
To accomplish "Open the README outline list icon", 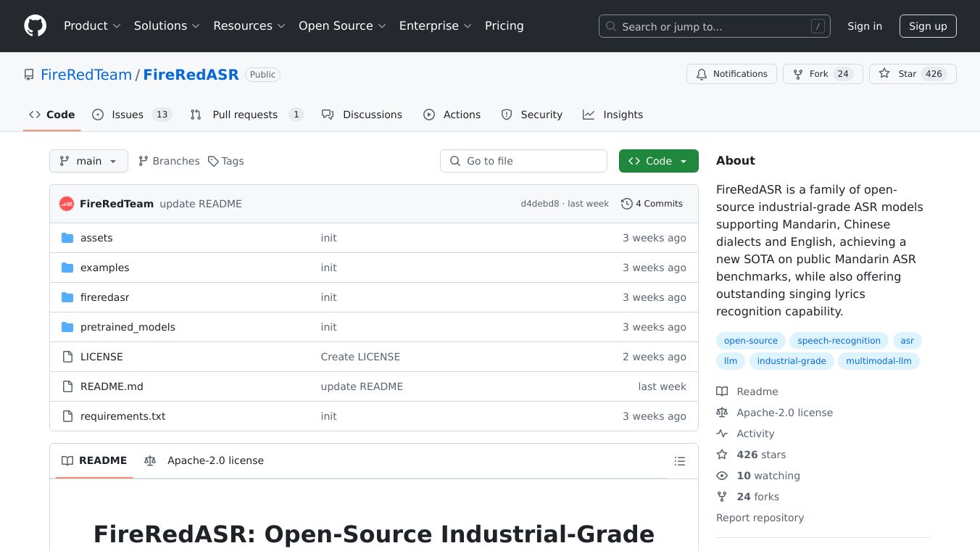I will [x=679, y=461].
